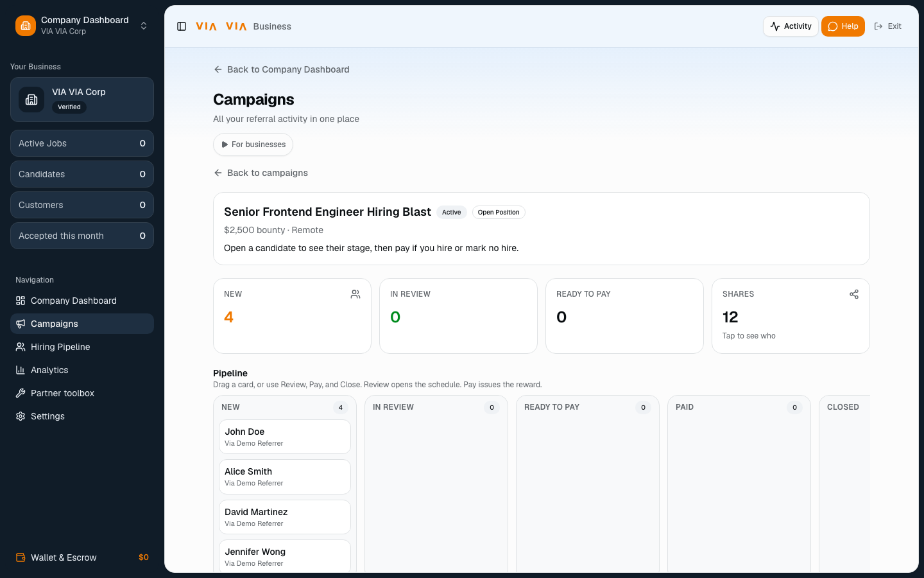Click the CLOSED column header

(x=843, y=407)
